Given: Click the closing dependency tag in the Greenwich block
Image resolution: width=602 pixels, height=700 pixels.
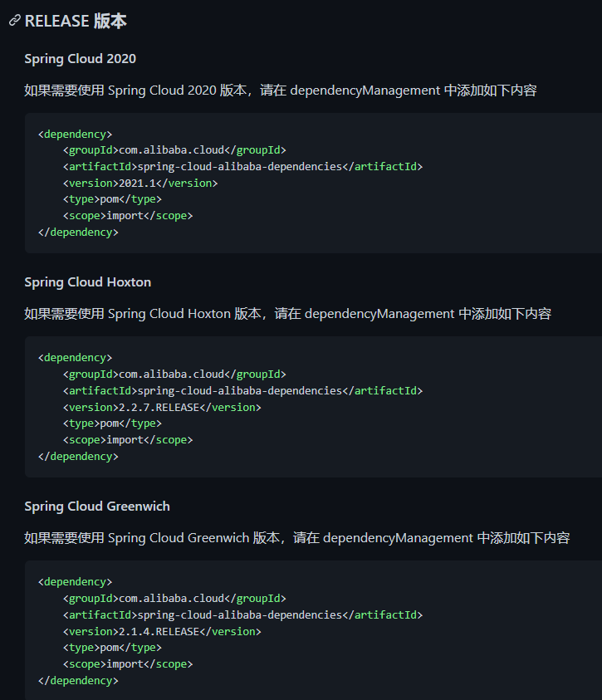Looking at the screenshot, I should point(78,681).
